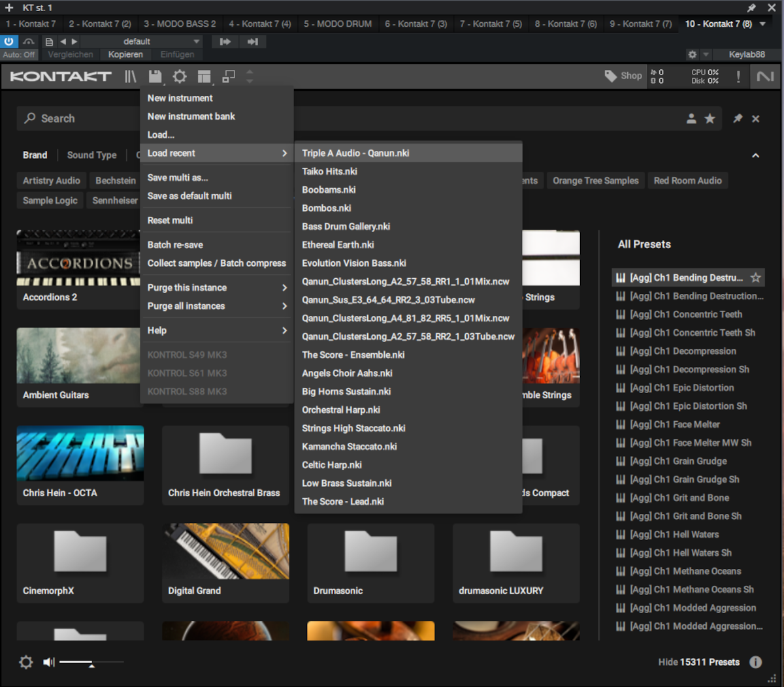Favorite the Ch1 Bending Destru preset star
The image size is (784, 687).
(756, 278)
